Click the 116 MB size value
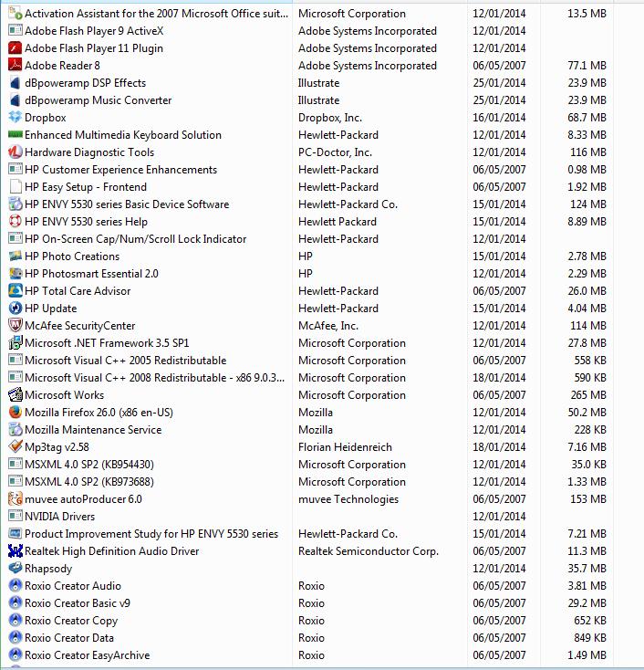The height and width of the screenshot is (670, 644). pyautogui.click(x=588, y=152)
